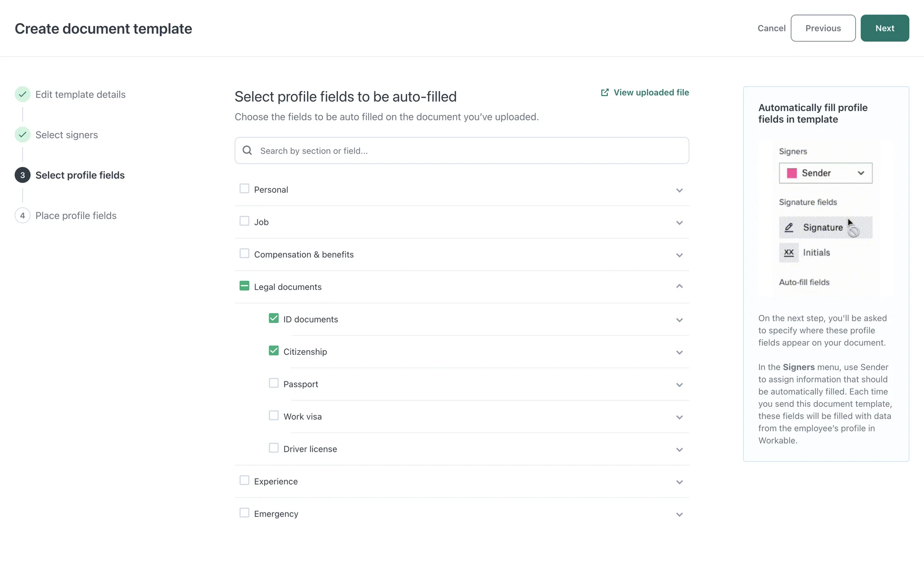Go to Place profile fields step
924x578 pixels.
[x=76, y=216]
